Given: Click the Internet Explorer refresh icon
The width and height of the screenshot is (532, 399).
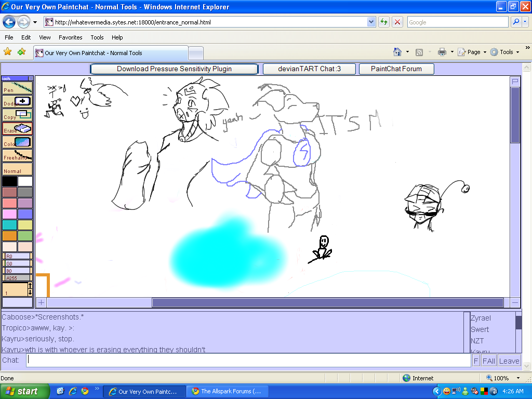Looking at the screenshot, I should (x=383, y=22).
